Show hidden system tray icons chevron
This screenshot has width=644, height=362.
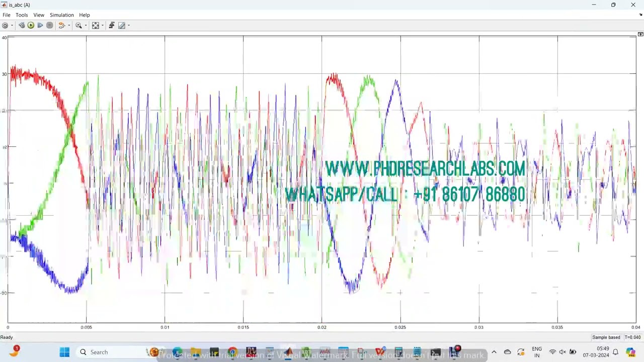point(494,352)
